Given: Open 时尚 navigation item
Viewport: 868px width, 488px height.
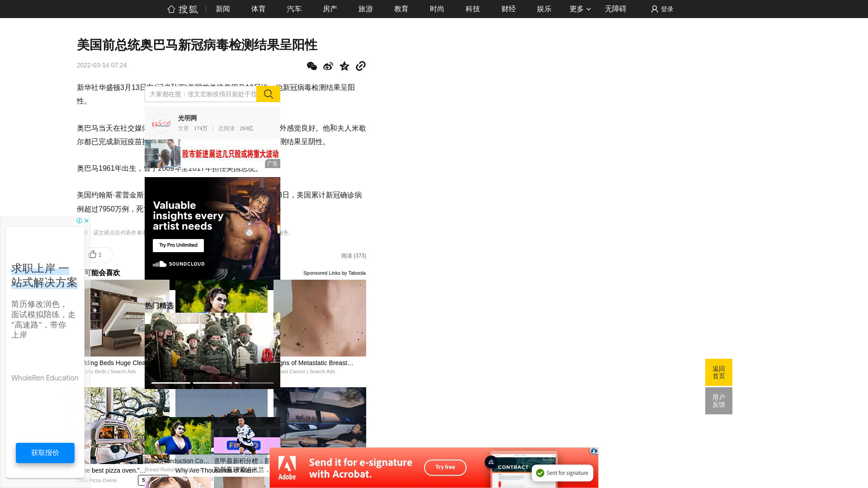Looking at the screenshot, I should pos(437,9).
